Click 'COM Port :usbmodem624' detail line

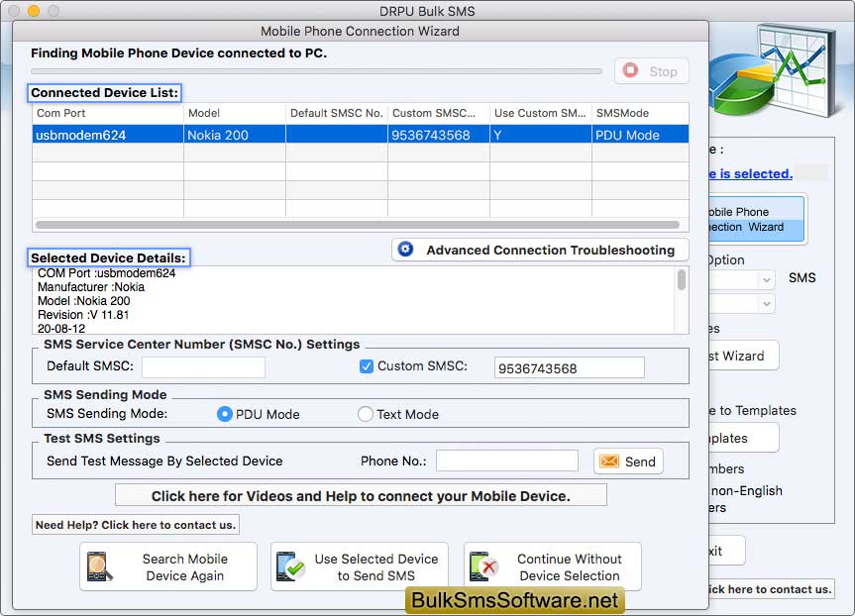[106, 273]
